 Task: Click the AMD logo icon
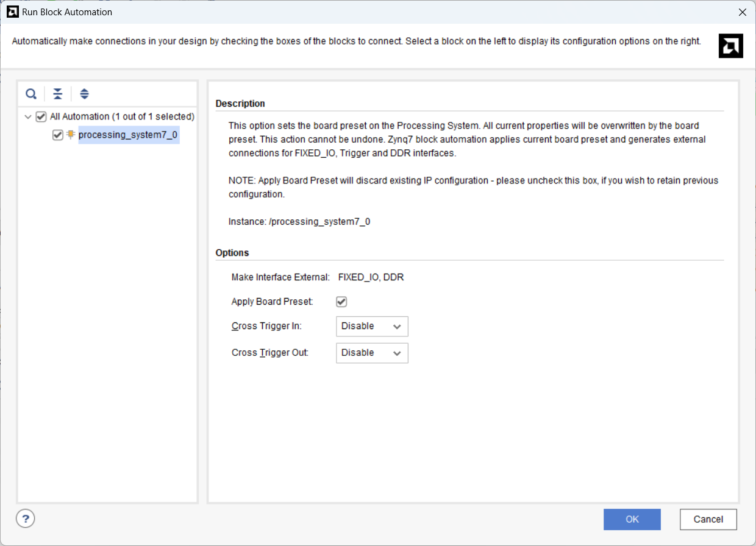pos(730,46)
